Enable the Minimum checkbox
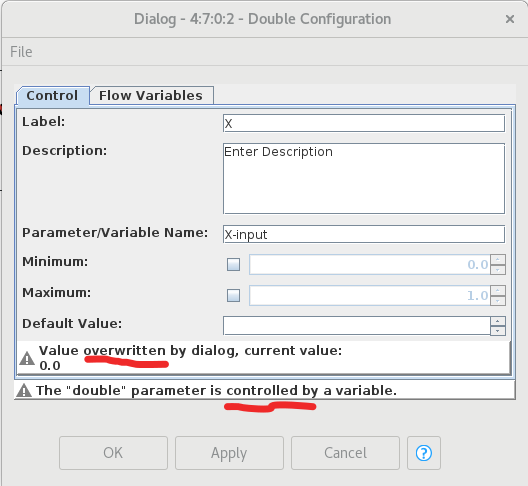 (x=233, y=264)
